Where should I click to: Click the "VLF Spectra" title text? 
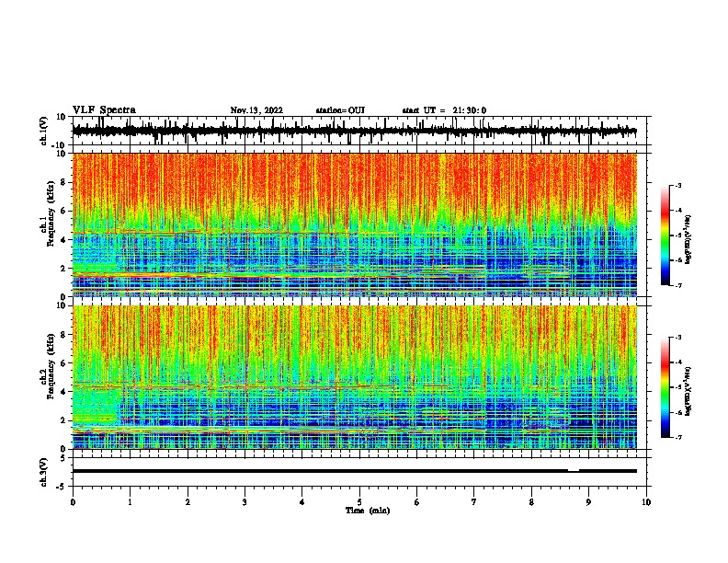coord(104,110)
